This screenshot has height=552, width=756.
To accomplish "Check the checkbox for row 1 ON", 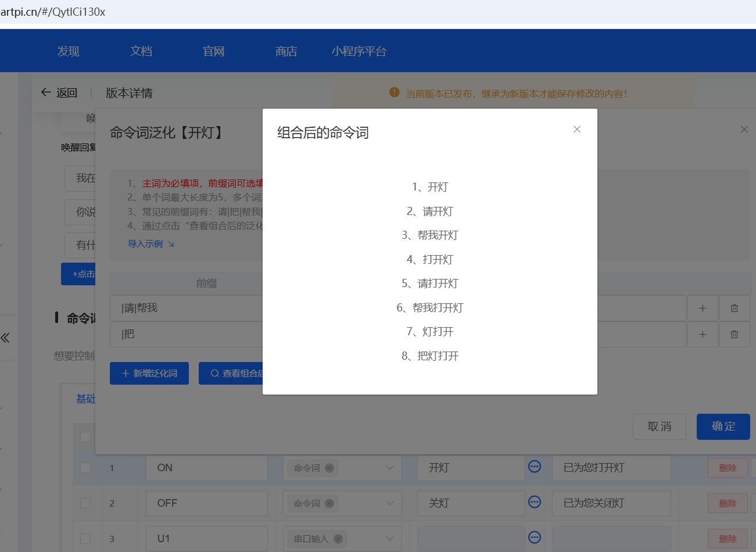I will coord(86,468).
